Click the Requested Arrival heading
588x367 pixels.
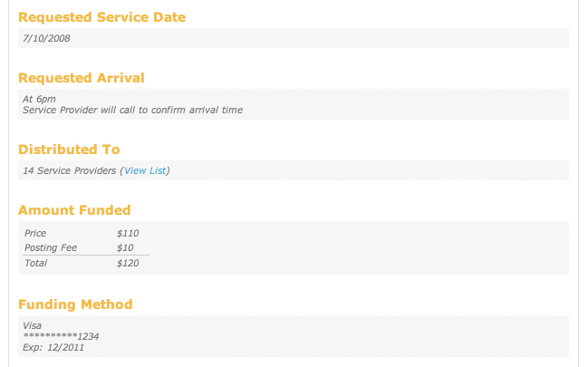(x=82, y=78)
